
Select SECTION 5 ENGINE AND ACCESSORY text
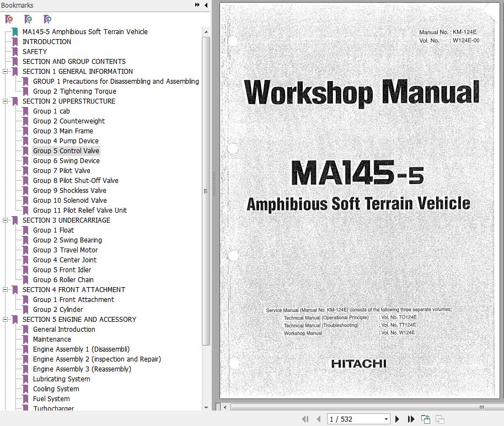[x=79, y=319]
